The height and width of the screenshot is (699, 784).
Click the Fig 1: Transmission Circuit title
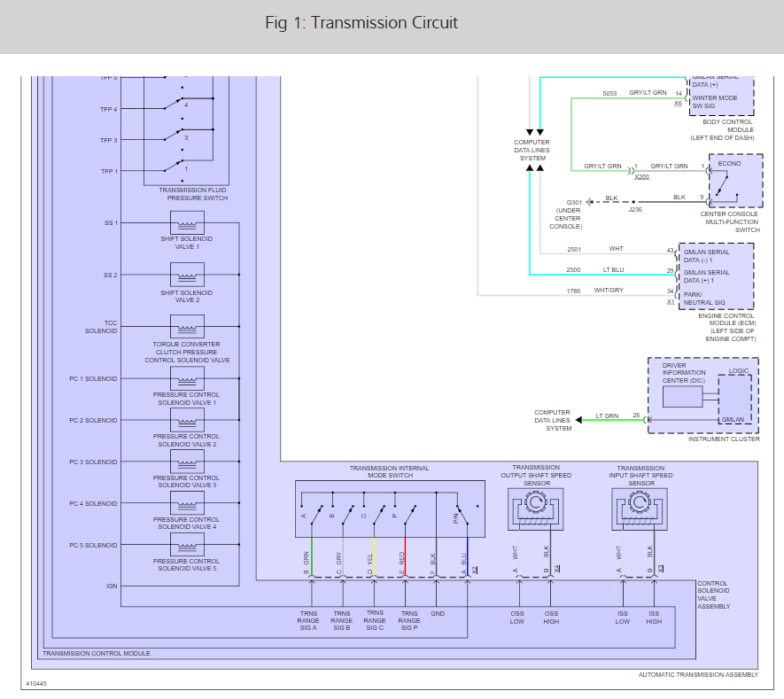(361, 23)
